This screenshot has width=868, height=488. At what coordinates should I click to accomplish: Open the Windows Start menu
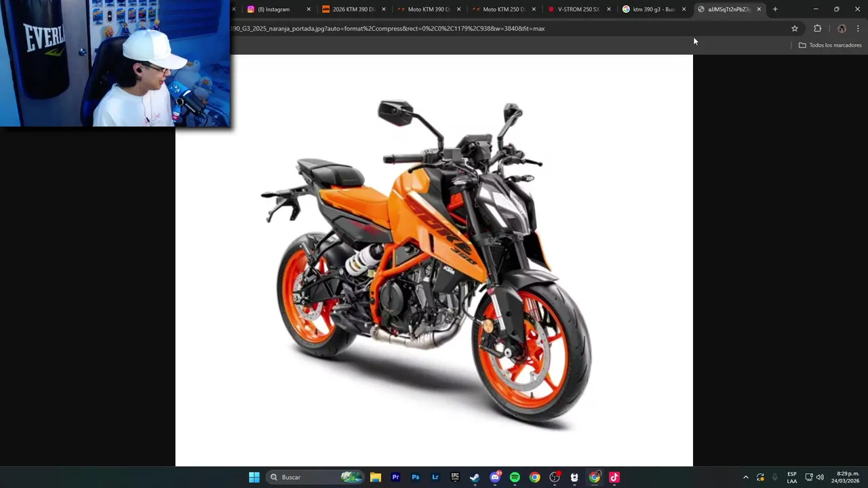click(254, 477)
